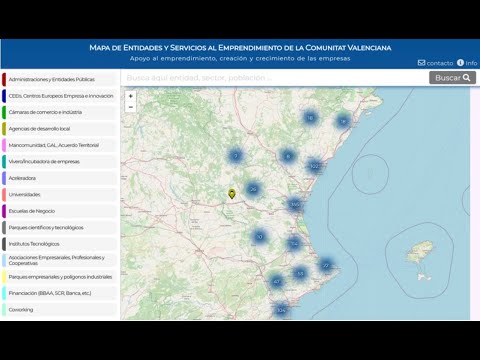480x360 pixels.
Task: Click the search entidad, sector, población field
Action: 275,78
